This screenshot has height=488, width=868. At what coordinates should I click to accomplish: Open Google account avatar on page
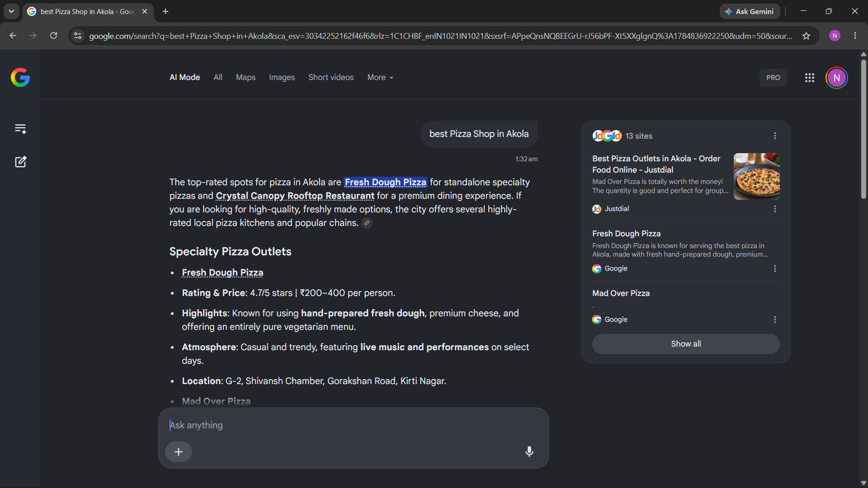837,78
